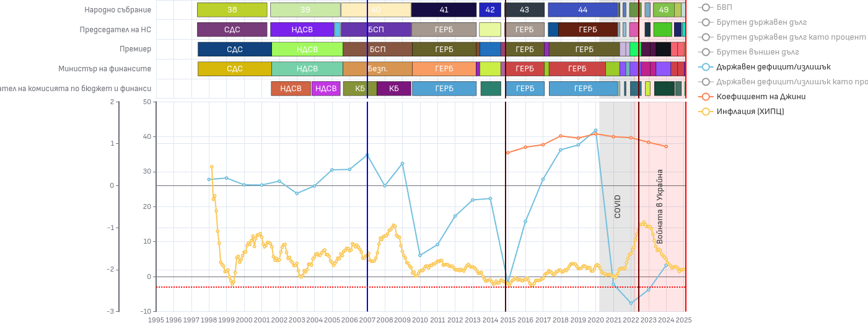The height and width of the screenshot is (328, 868).
Task: Hide the Държавен дефицит/излишък series
Action: click(x=765, y=67)
